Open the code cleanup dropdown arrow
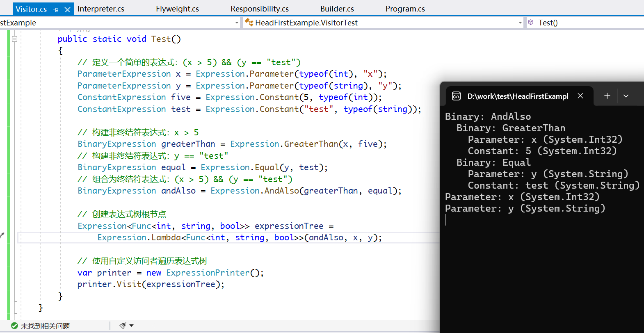The height and width of the screenshot is (333, 644). coord(132,326)
